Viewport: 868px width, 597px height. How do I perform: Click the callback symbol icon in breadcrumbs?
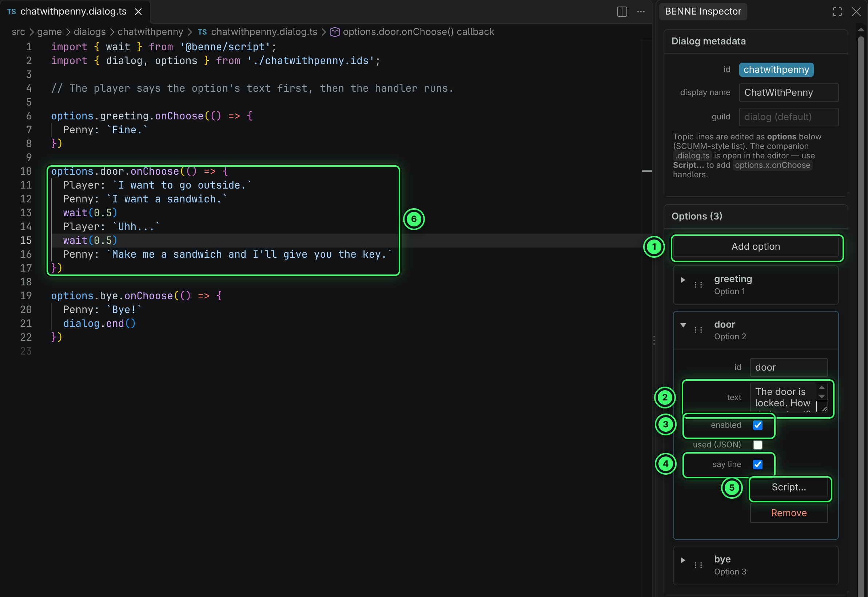tap(335, 32)
